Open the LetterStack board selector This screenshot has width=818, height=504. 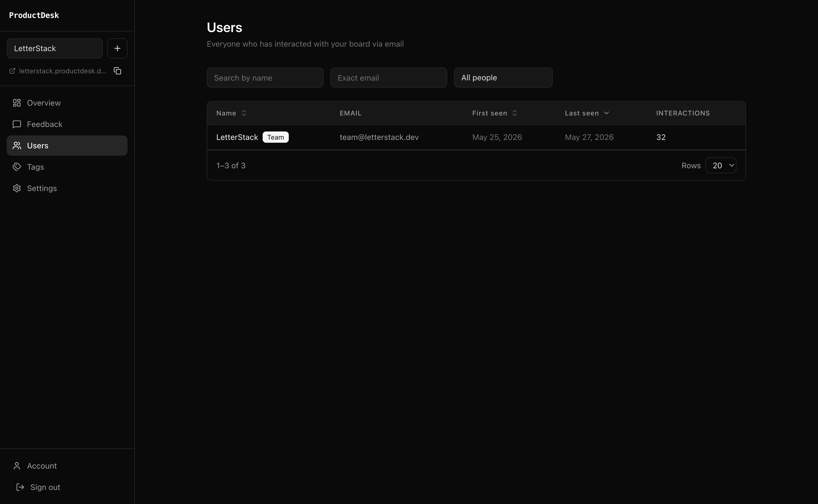pos(55,48)
